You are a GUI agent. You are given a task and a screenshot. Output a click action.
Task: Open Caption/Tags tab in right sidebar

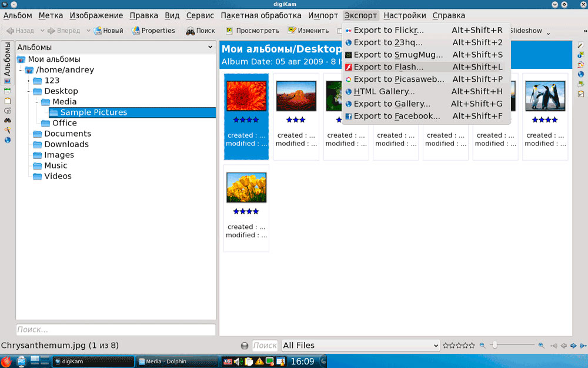tap(580, 84)
